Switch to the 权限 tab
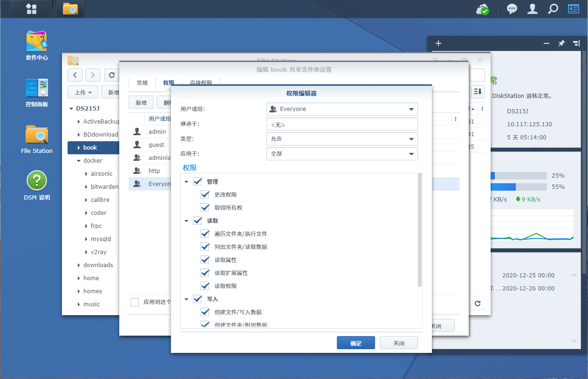 [x=169, y=83]
